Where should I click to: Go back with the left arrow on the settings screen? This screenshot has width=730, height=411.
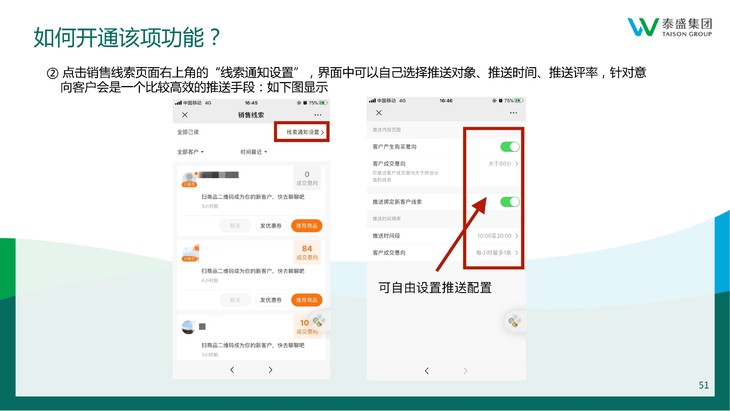pos(427,371)
